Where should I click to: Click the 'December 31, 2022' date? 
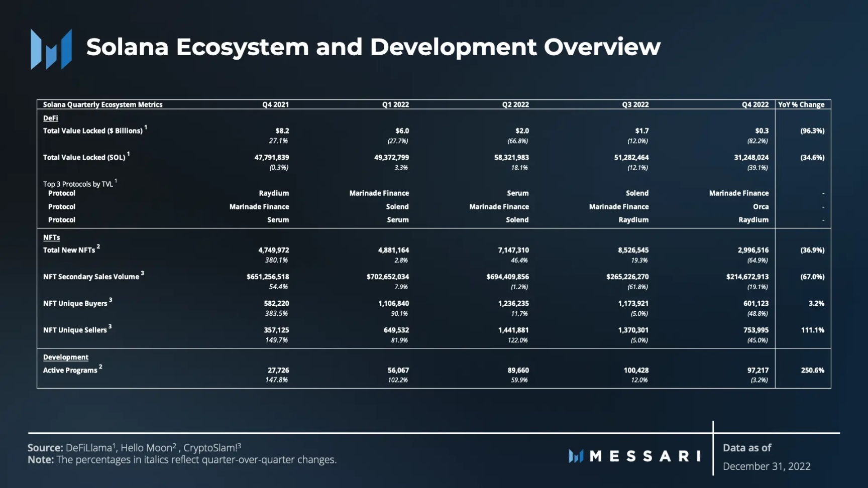point(767,466)
